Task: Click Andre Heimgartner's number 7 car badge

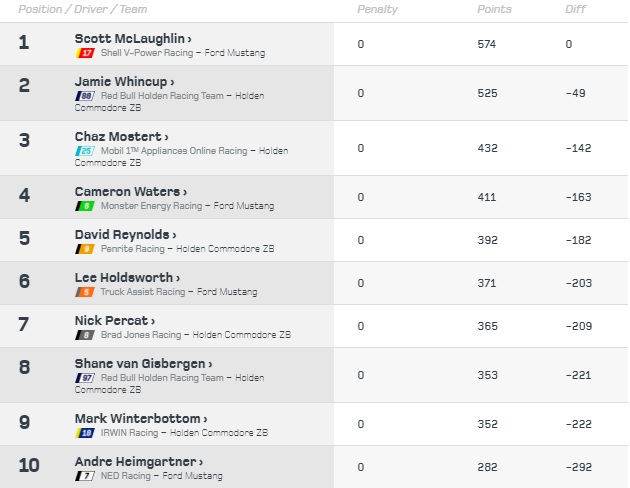Action: 85,476
